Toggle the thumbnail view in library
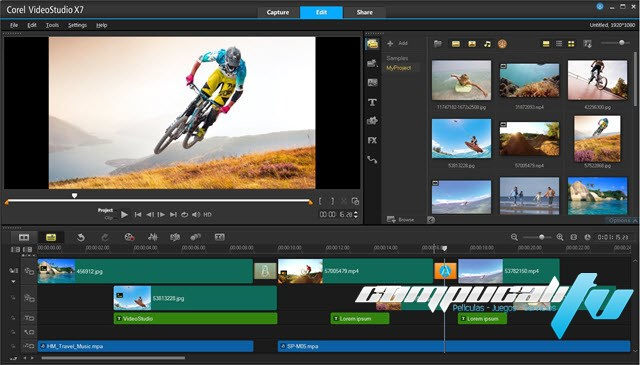Viewport: 640px width, 365px height. point(571,44)
